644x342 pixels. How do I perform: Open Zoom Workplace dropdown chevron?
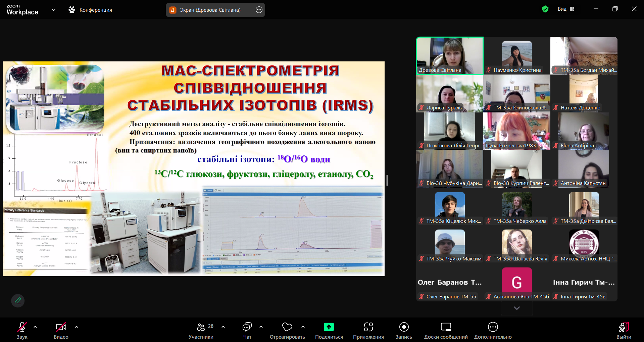click(x=54, y=10)
